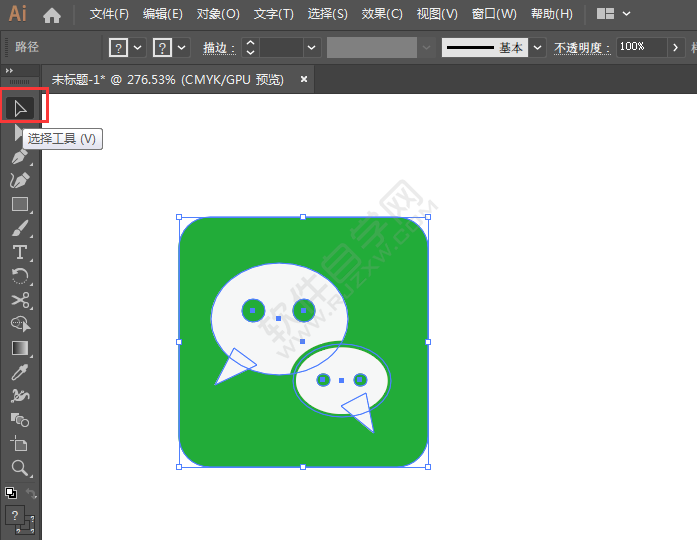This screenshot has height=540, width=697.
Task: Click the Illustrator Ai logo
Action: 18,14
